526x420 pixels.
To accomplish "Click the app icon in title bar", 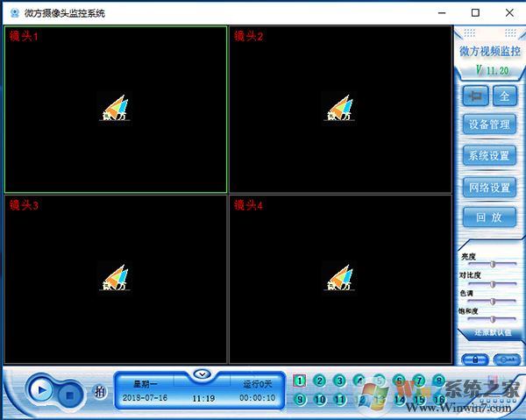I will pyautogui.click(x=14, y=13).
